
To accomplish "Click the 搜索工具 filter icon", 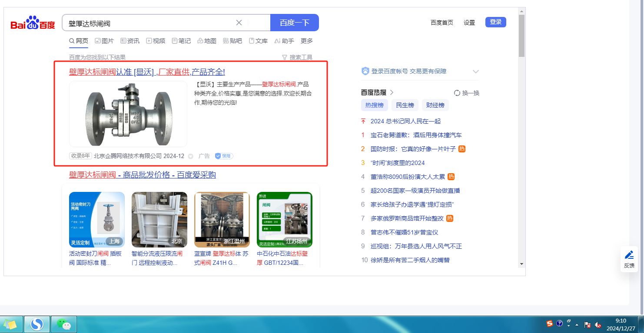I will click(285, 57).
